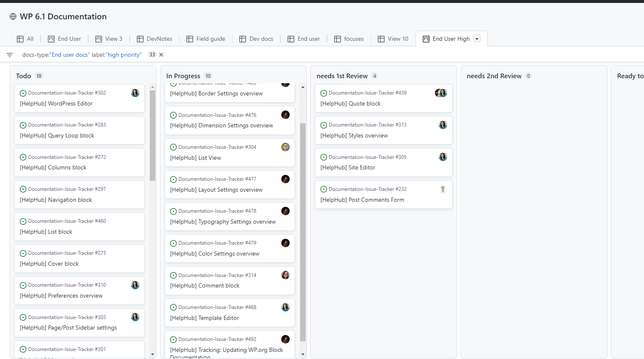
Task: Clear the filter with the X icon
Action: (161, 55)
